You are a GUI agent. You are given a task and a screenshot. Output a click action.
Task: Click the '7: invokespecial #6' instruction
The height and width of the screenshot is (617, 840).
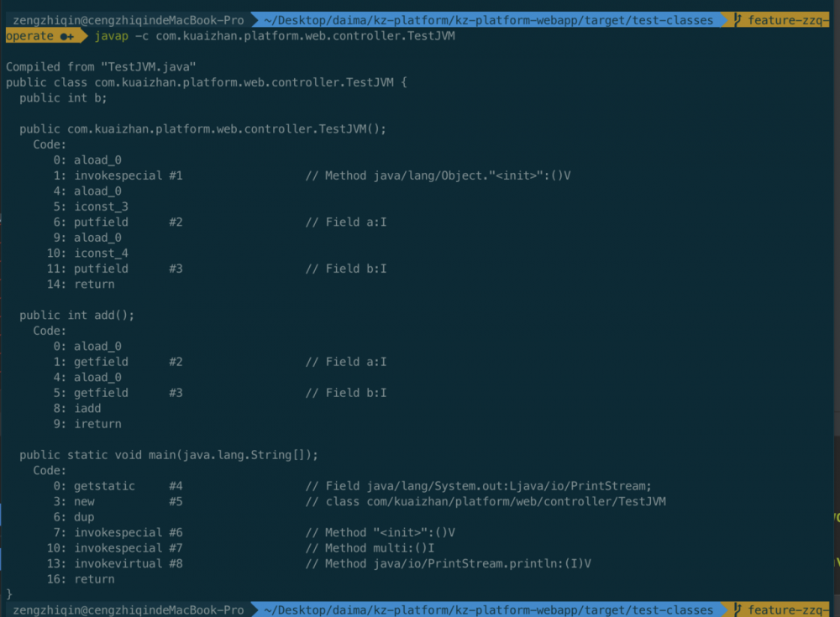pos(118,533)
